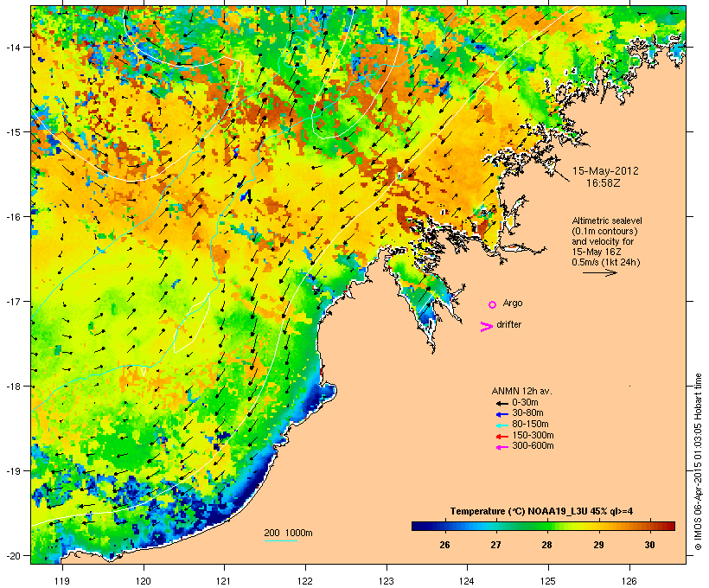The image size is (709, 588).
Task: Click the 0-30m depth label
Action: click(525, 403)
